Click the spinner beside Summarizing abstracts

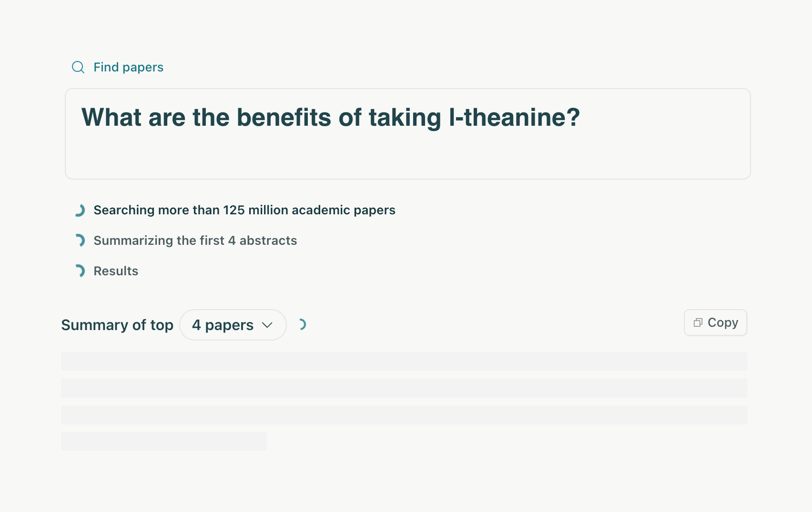tap(80, 241)
